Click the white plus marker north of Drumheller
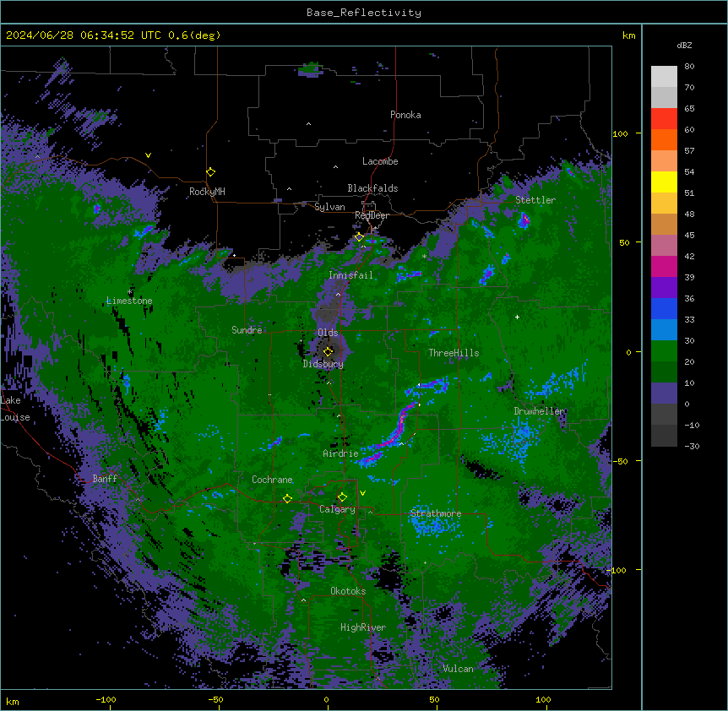This screenshot has height=711, width=728. tap(517, 317)
